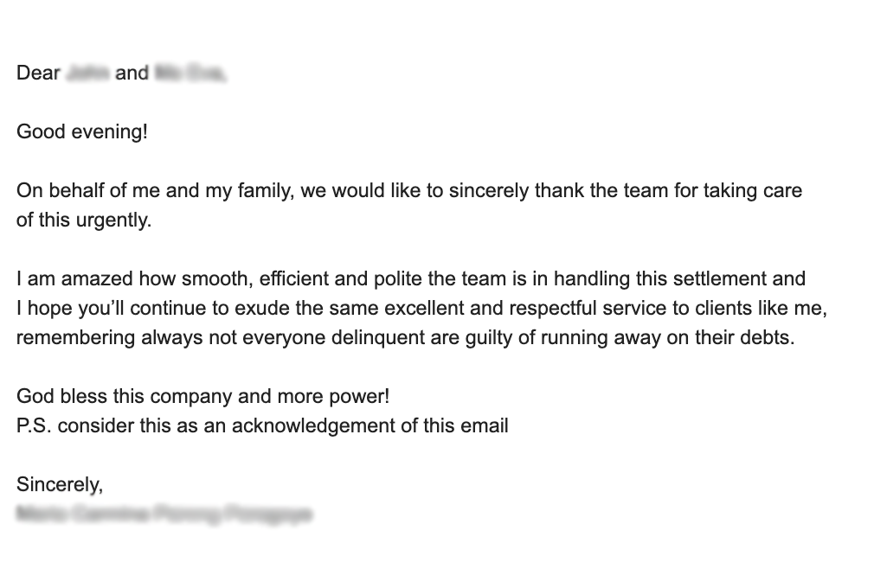This screenshot has height=588, width=874.
Task: Click the "Good evening!" greeting line
Action: pos(82,132)
